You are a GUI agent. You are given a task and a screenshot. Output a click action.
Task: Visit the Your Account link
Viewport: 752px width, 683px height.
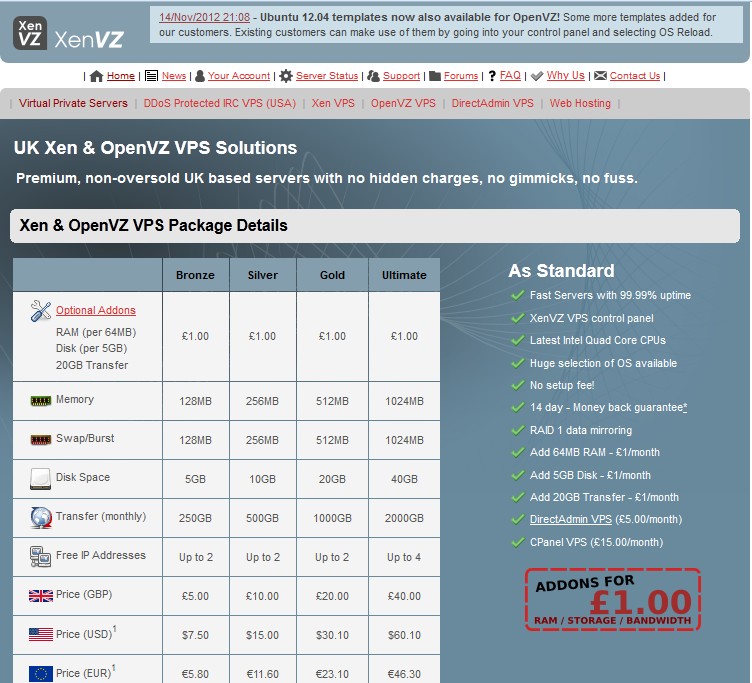coord(239,76)
